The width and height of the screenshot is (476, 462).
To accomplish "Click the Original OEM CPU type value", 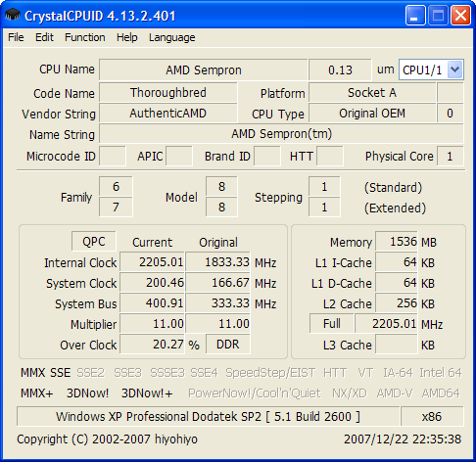I will tap(372, 114).
